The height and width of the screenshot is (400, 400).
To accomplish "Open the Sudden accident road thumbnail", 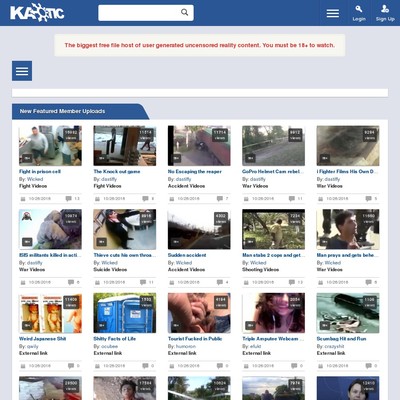I will point(199,229).
